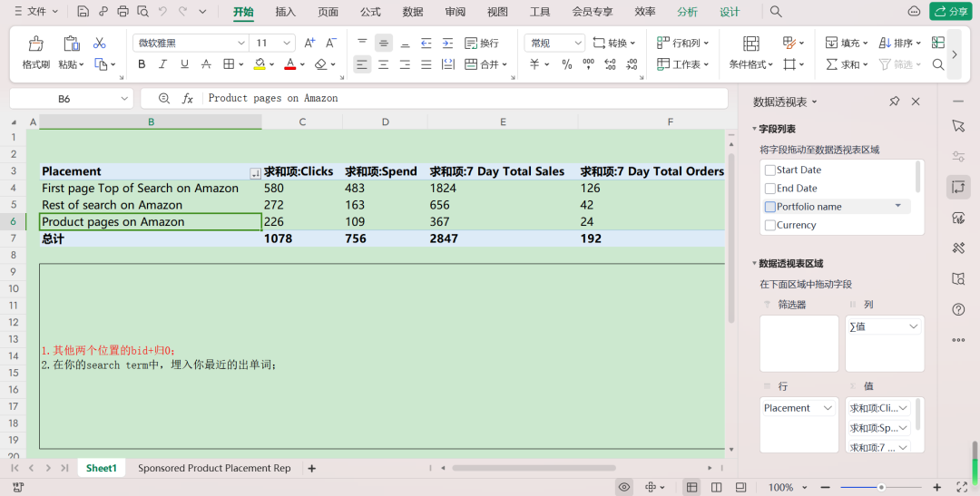The image size is (980, 496).
Task: Add a new sheet with plus button
Action: tap(312, 468)
